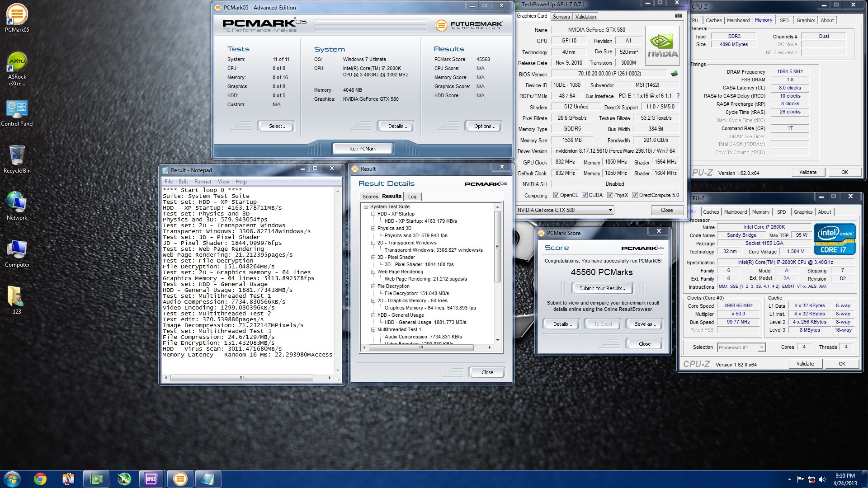Open Caches tab in upper CPU-Z window
This screenshot has width=868, height=488.
713,20
